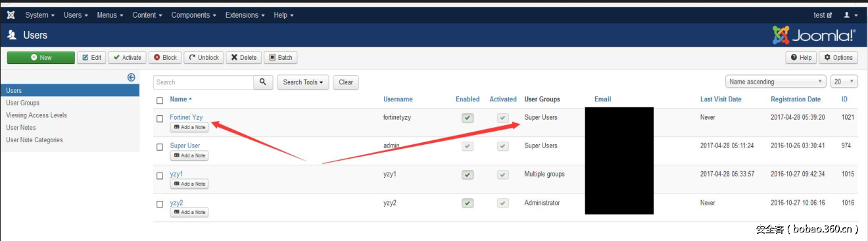Click Activated icon for Fortinet Yzy

[503, 118]
